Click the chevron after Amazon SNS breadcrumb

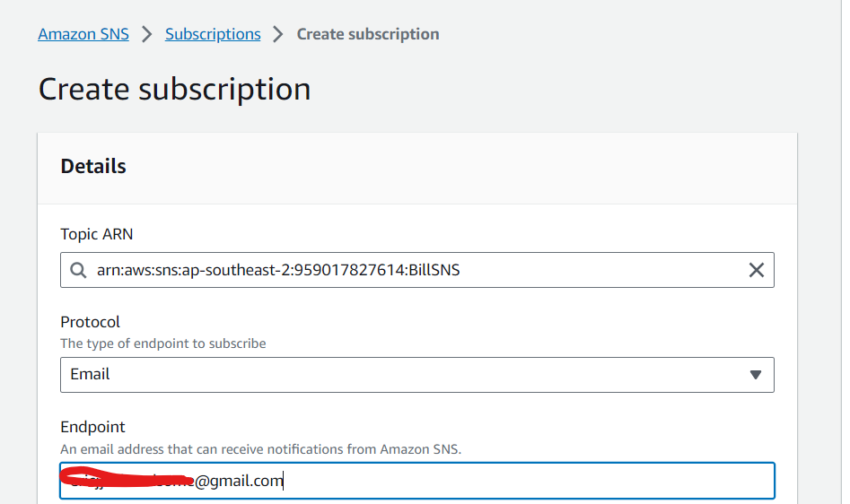pos(147,34)
